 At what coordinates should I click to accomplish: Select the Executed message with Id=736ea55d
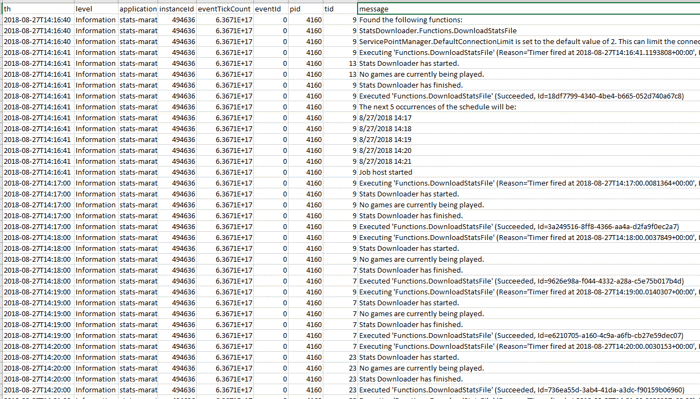pos(529,390)
